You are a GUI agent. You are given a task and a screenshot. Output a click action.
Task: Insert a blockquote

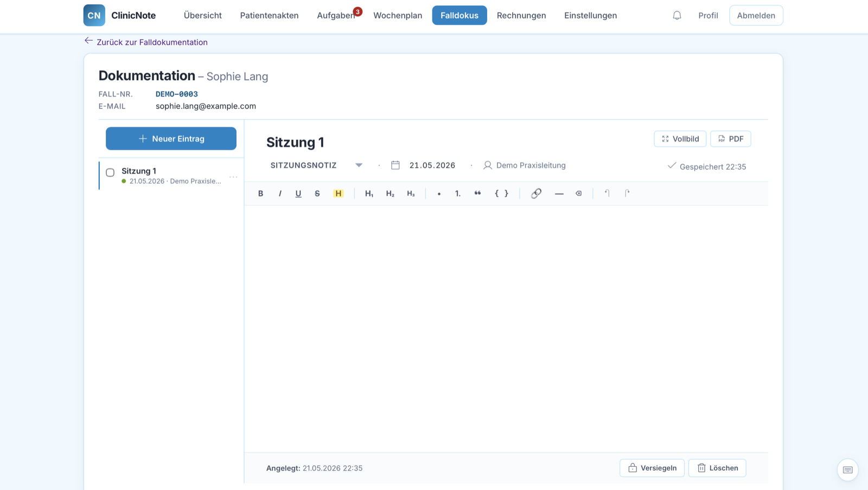pyautogui.click(x=477, y=194)
